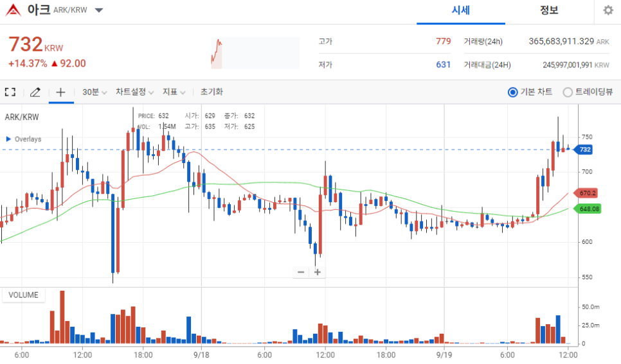Switch to the 시세 tab
The image size is (621, 364).
tap(460, 10)
